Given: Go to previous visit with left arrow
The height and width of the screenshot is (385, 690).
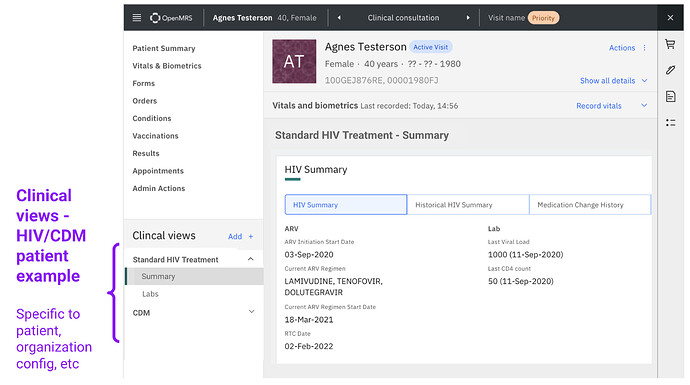Looking at the screenshot, I should coord(339,18).
